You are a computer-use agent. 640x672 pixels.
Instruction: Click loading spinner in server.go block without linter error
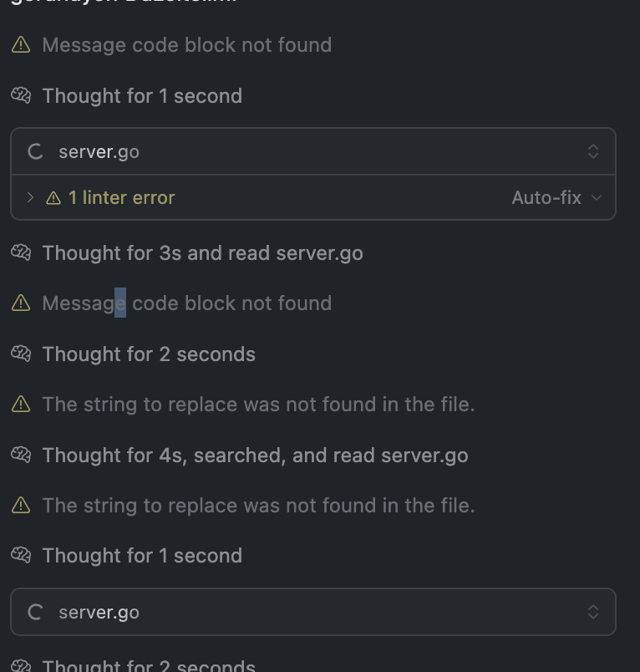coord(35,613)
